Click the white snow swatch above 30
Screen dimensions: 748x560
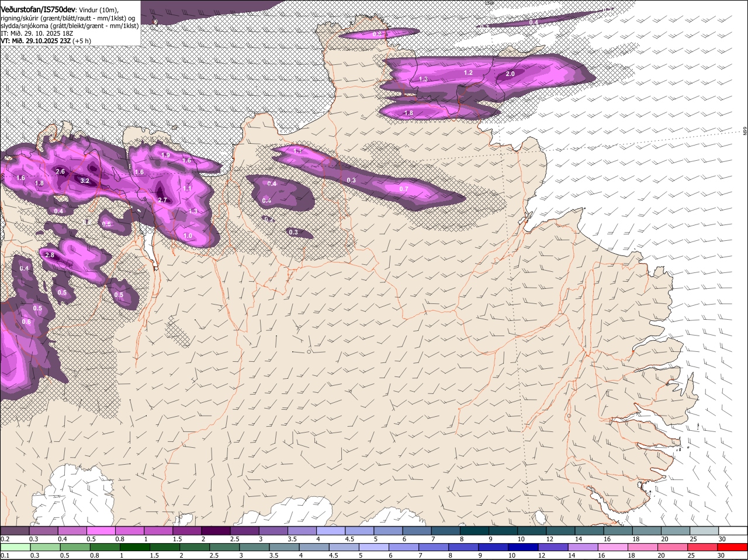733,530
